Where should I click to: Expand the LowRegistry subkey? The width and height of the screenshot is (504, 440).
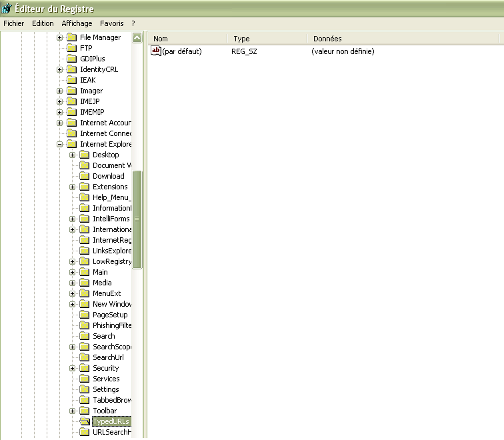click(x=72, y=261)
